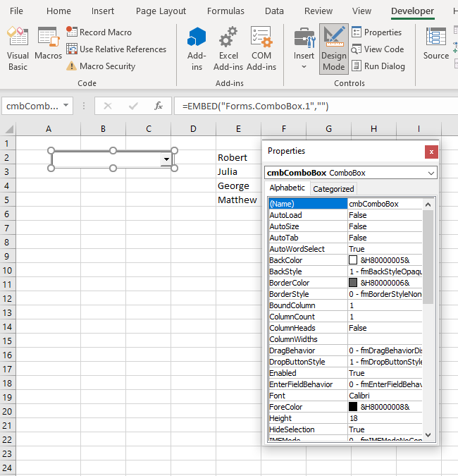This screenshot has width=458, height=476.
Task: Switch to the Categorized tab
Action: pos(333,189)
